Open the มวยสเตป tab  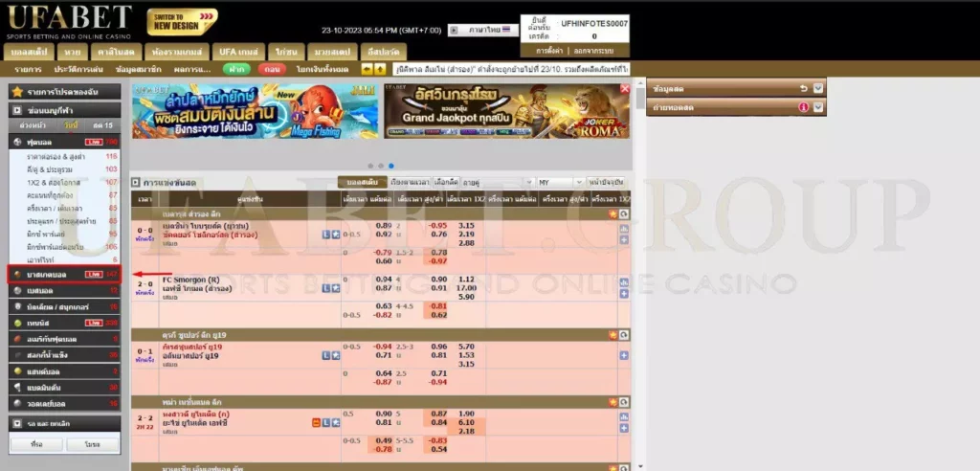coord(330,50)
